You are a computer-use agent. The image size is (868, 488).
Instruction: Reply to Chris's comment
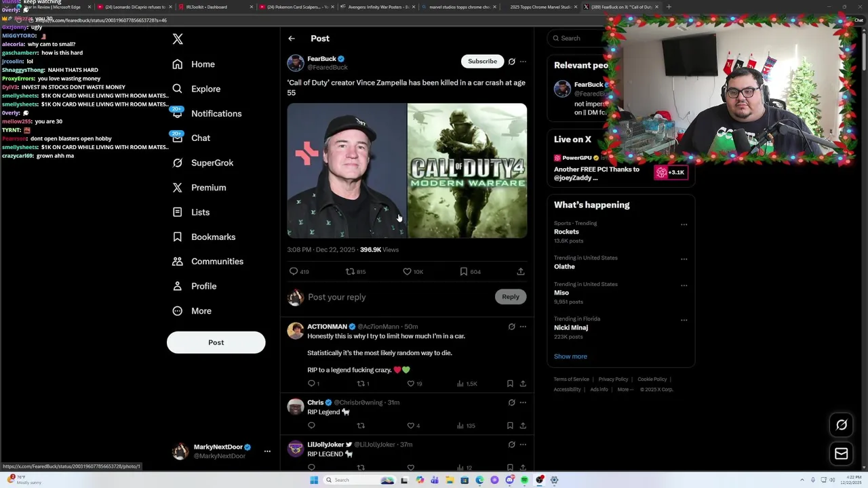tap(311, 426)
